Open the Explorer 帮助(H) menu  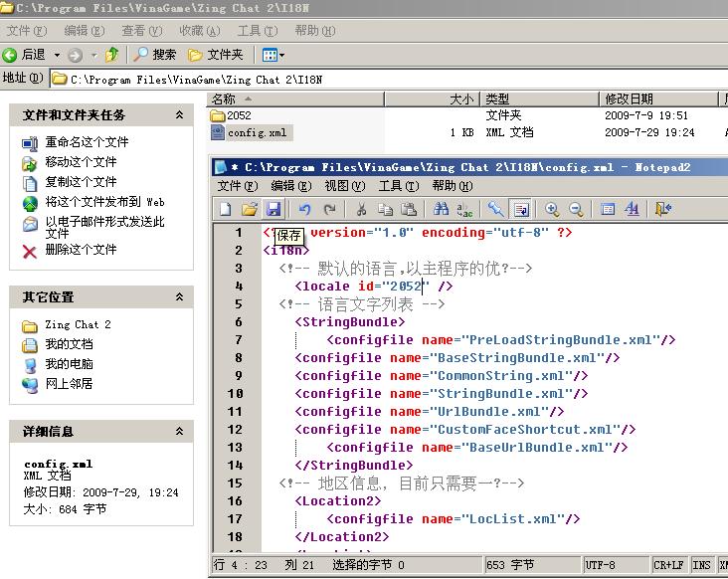(x=315, y=31)
